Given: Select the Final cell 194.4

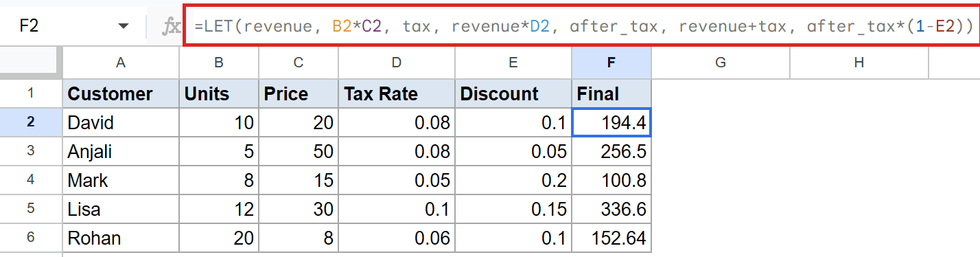Looking at the screenshot, I should [611, 122].
